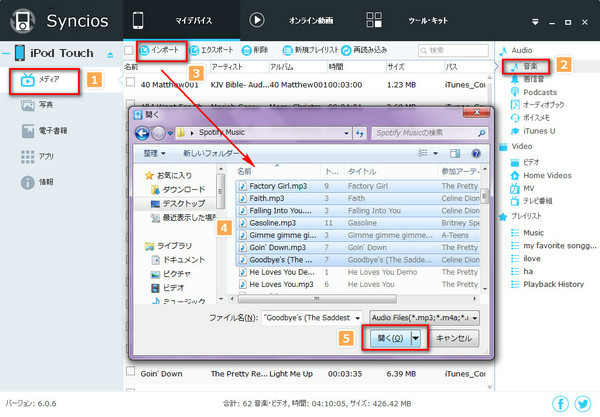Click the Reload toolbar button
This screenshot has height=417, width=600.
coord(364,50)
